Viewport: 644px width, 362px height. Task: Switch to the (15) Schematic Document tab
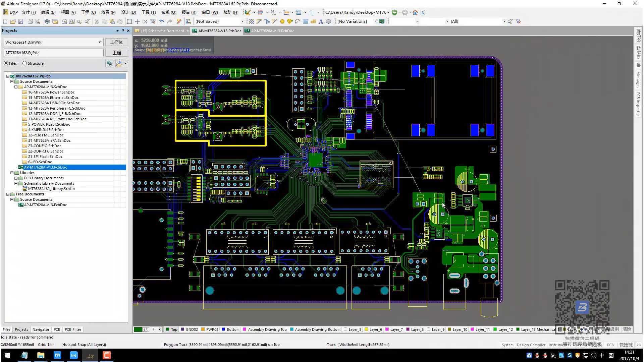point(162,31)
